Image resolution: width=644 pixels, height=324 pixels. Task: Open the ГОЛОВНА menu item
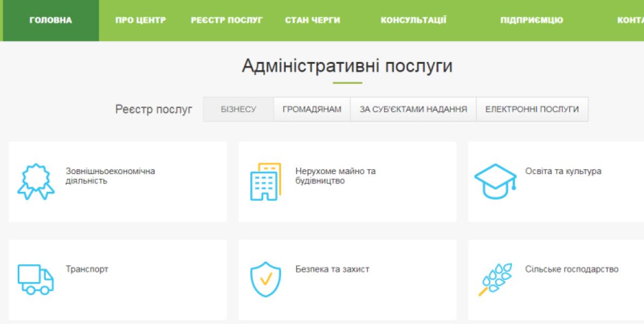(x=51, y=21)
